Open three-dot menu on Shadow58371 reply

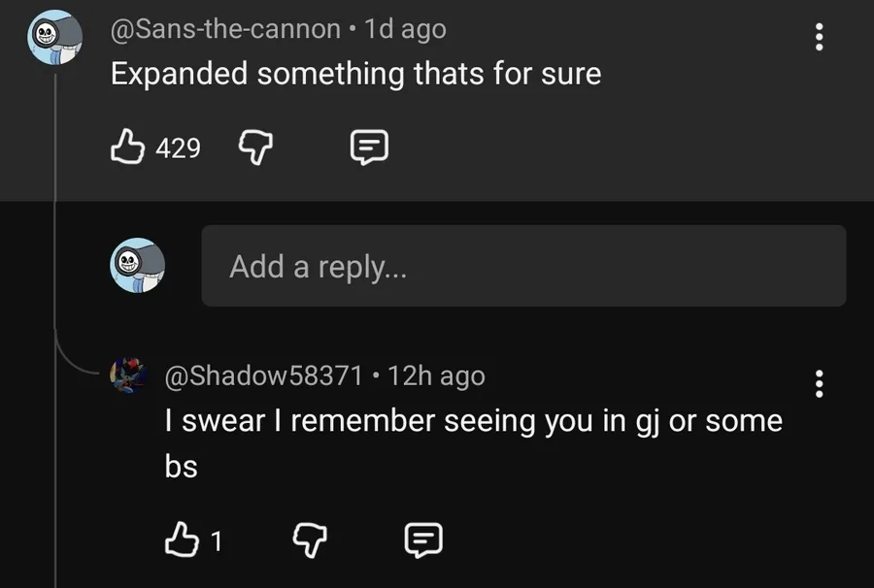click(820, 383)
